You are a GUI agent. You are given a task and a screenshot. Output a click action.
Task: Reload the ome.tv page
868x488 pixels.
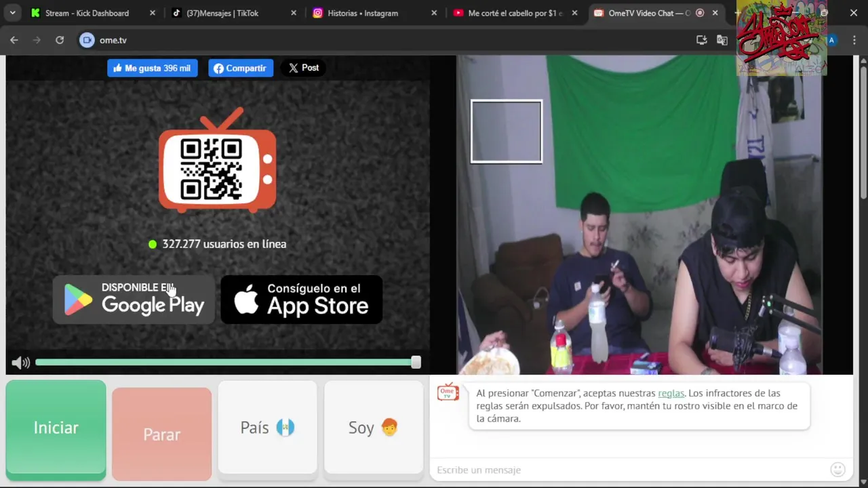[x=60, y=40]
